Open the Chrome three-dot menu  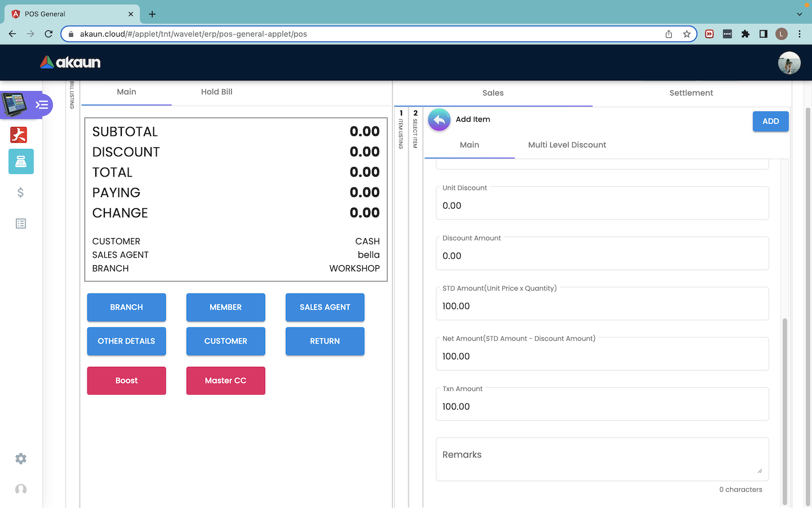click(x=800, y=34)
